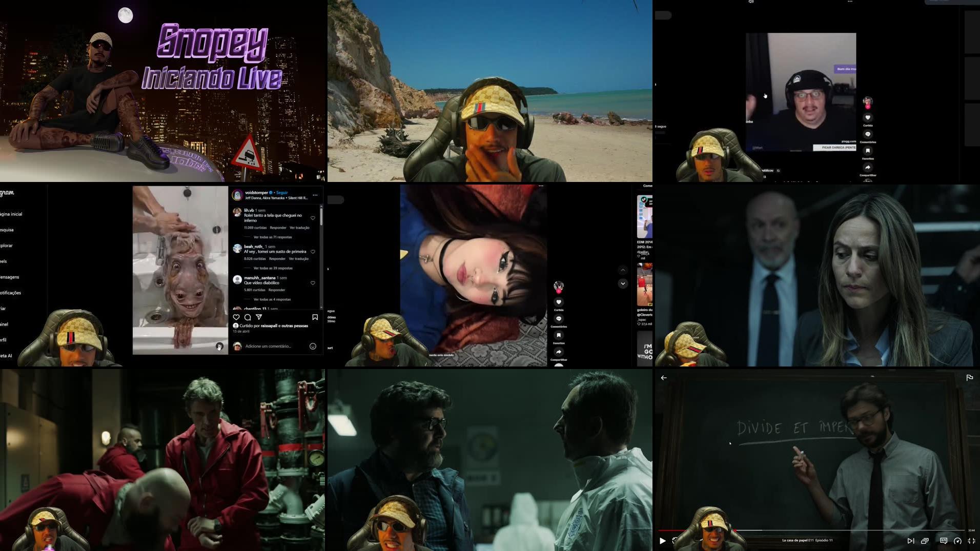The height and width of the screenshot is (551, 980).
Task: Open Explorar in the Instagram sidebar
Action: (6, 246)
